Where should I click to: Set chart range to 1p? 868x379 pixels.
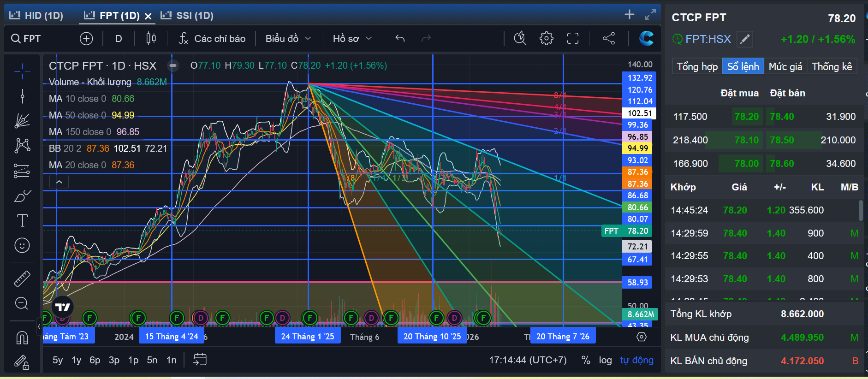[133, 360]
